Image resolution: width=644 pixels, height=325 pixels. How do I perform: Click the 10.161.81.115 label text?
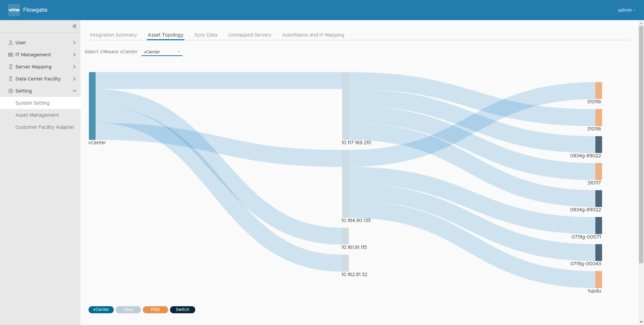pyautogui.click(x=354, y=247)
